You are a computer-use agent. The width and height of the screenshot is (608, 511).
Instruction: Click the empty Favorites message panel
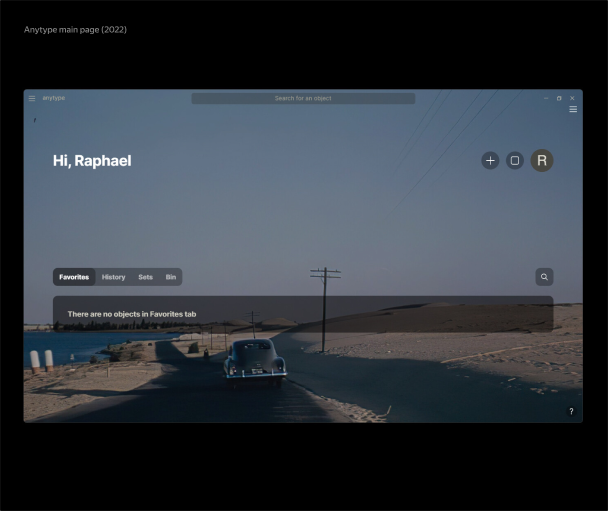302,314
